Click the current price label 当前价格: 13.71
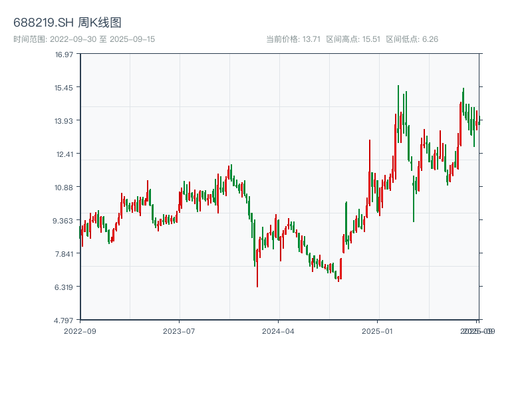 pyautogui.click(x=293, y=39)
